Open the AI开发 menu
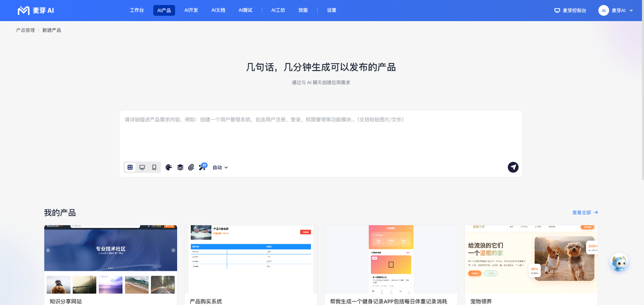The width and height of the screenshot is (644, 305). pos(191,10)
